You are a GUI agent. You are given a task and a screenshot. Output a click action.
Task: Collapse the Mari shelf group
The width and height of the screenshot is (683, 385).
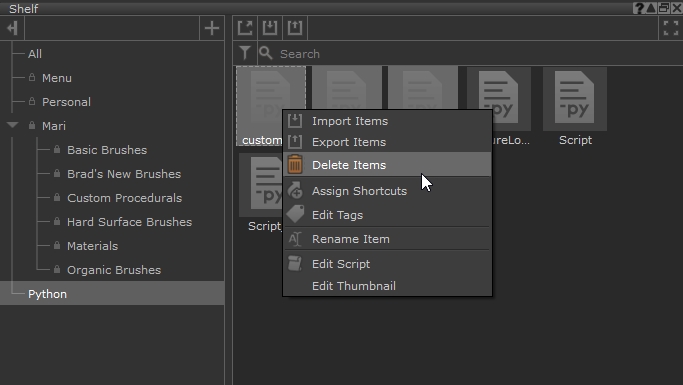pos(13,125)
